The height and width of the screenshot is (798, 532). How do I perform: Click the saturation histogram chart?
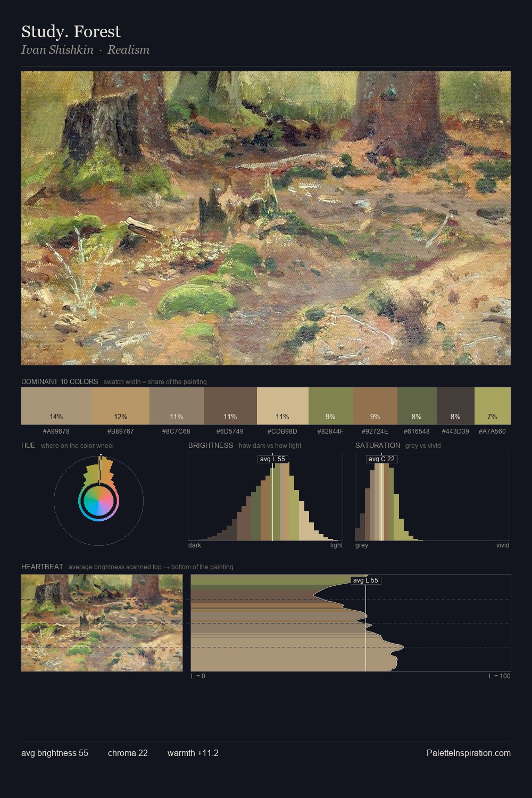point(433,497)
